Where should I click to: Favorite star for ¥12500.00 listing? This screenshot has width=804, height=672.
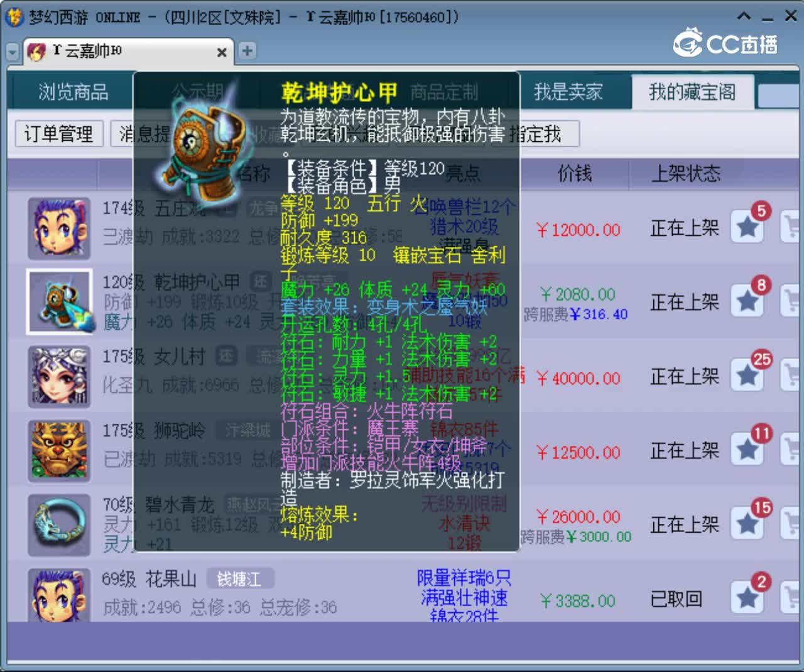[x=747, y=450]
